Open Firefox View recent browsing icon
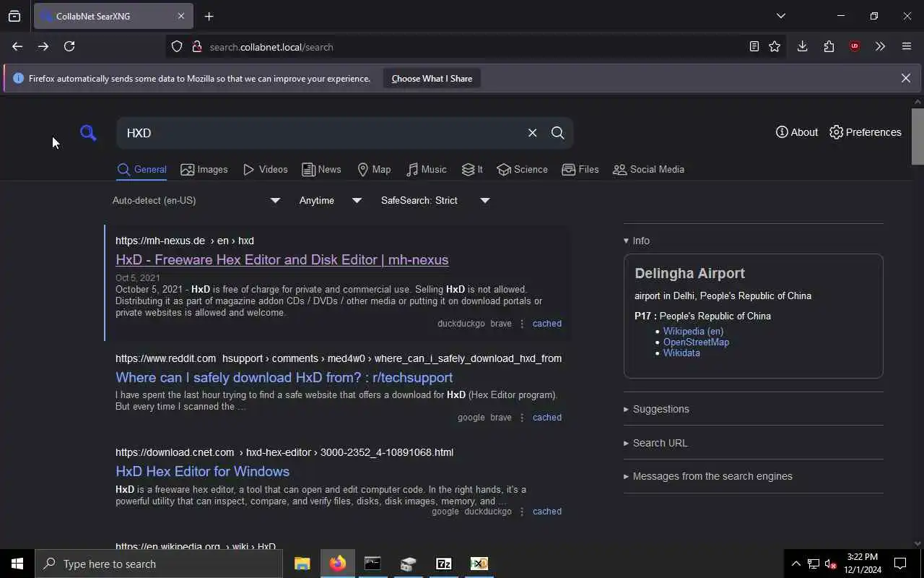Screen dimensions: 924x578 (14, 16)
